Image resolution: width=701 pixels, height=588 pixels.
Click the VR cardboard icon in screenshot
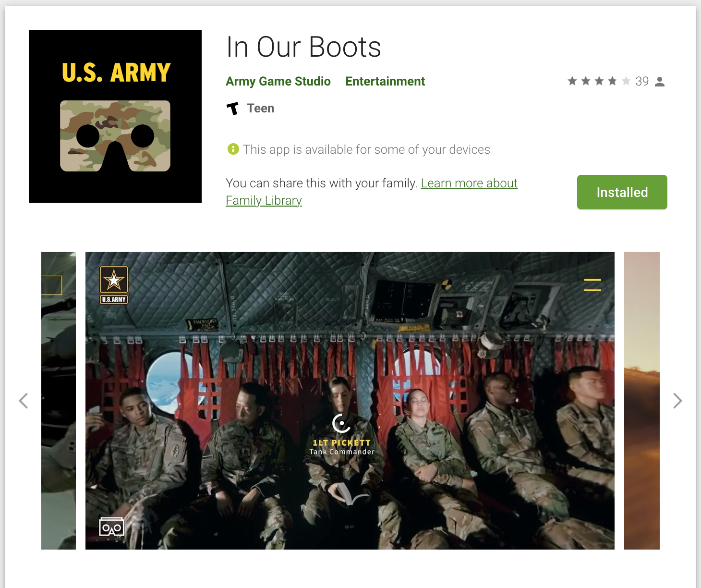[111, 527]
